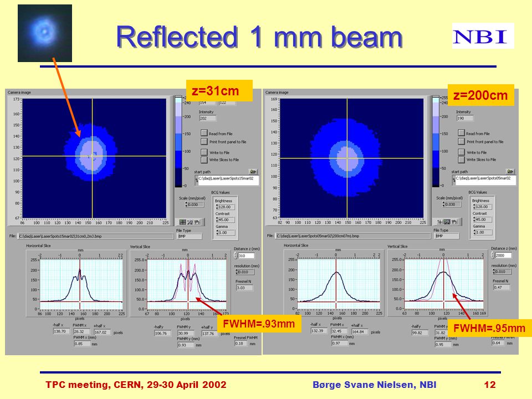Screen dimensions: 532x399
Task: Click Scale (mm/pixel) stepper in z=31cm panel
Action: [186, 204]
